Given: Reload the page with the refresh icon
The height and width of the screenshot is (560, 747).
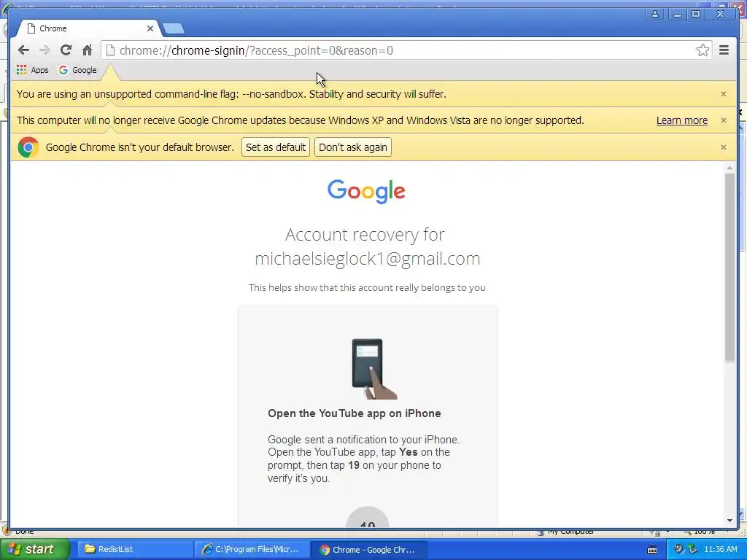Looking at the screenshot, I should (x=66, y=50).
